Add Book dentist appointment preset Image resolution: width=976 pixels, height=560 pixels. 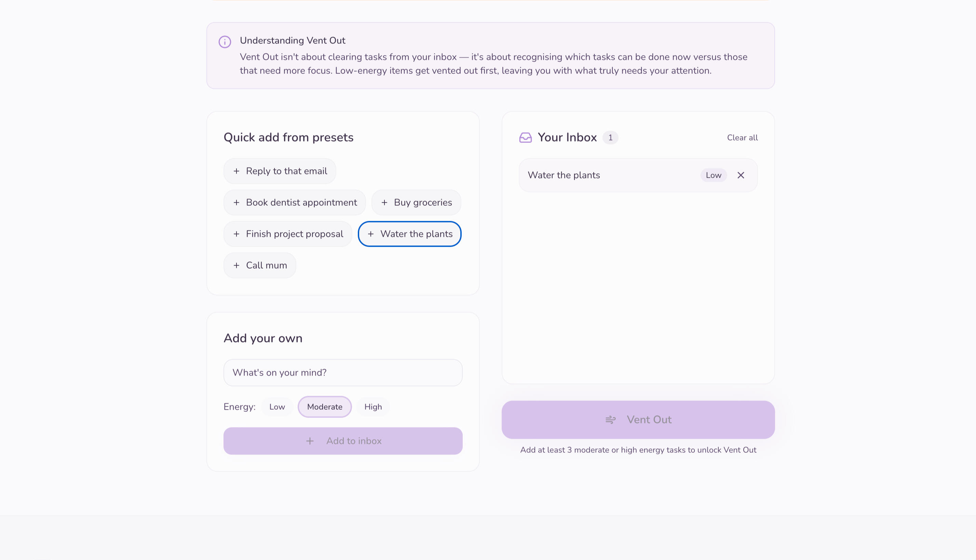tap(294, 203)
